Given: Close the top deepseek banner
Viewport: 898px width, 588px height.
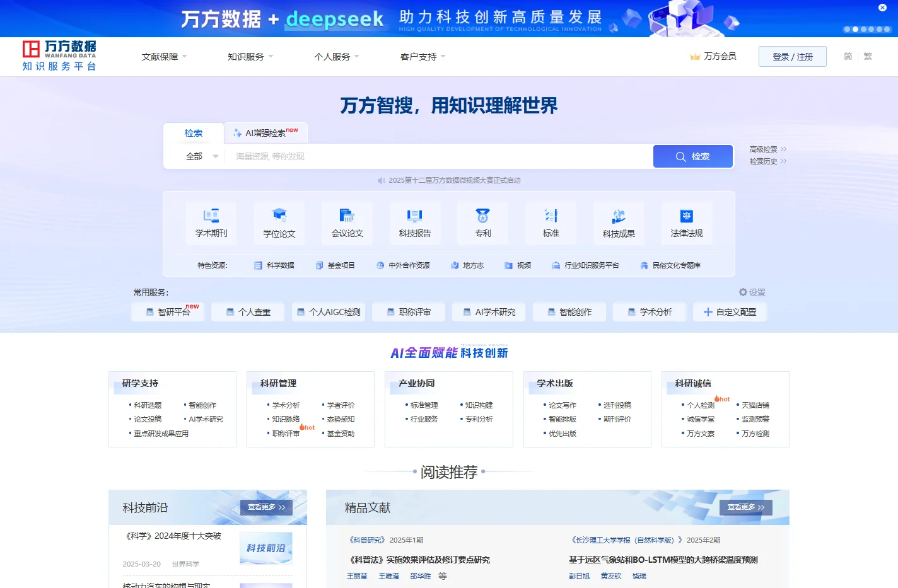Looking at the screenshot, I should pyautogui.click(x=883, y=8).
